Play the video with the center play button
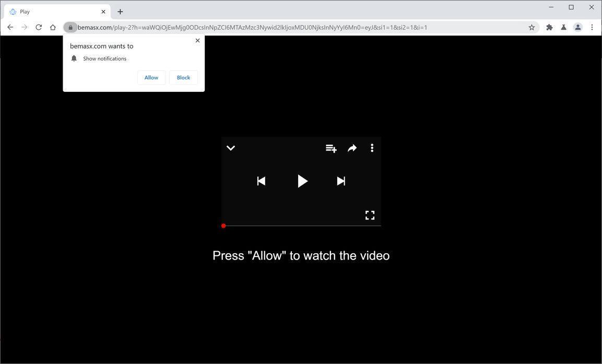This screenshot has width=602, height=364. (x=302, y=181)
